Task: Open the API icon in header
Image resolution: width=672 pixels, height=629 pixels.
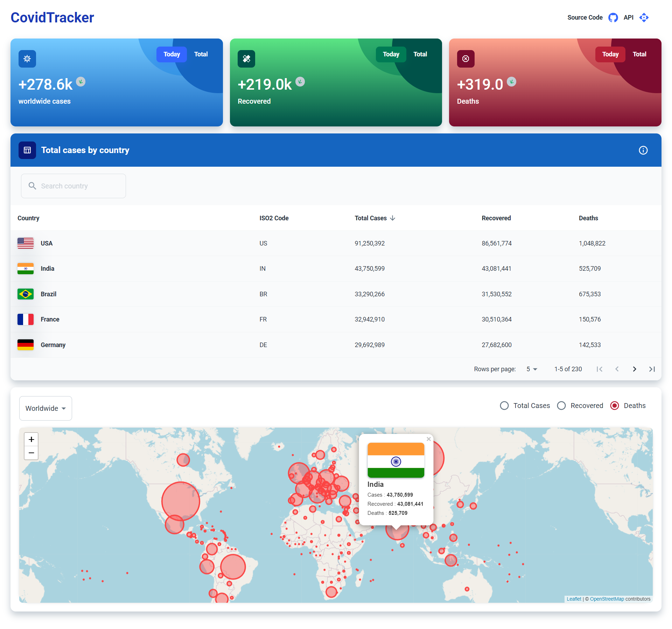Action: [x=644, y=18]
